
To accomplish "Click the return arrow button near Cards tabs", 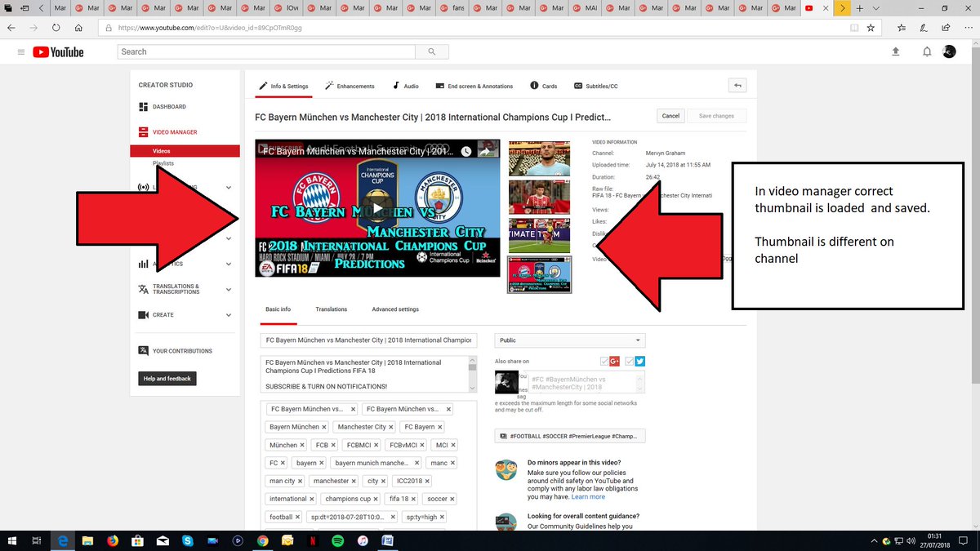I will (737, 85).
